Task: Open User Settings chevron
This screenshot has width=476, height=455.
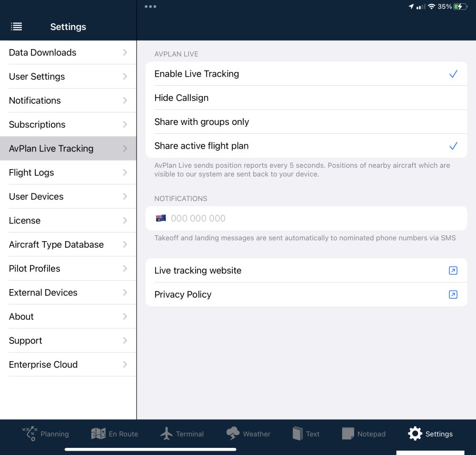Action: point(125,77)
